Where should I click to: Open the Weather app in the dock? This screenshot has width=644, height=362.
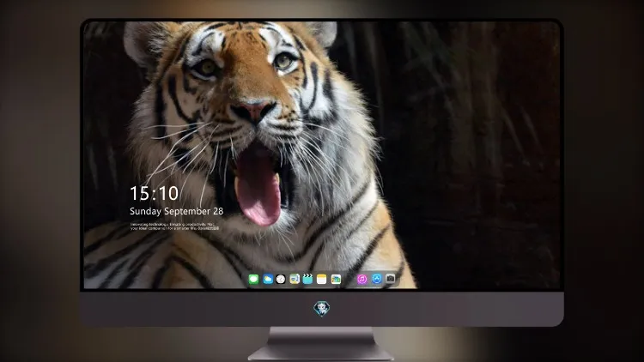(268, 279)
